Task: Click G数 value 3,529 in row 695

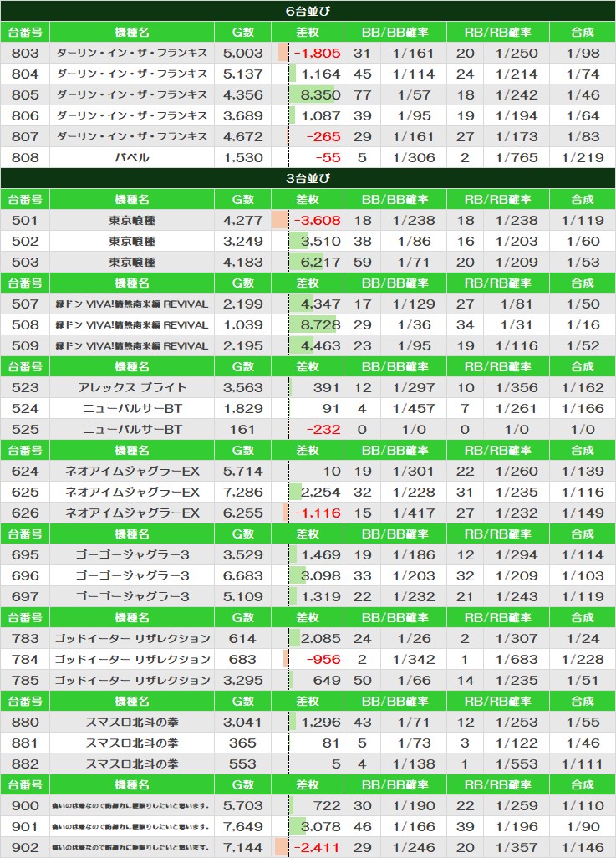Action: tap(243, 554)
